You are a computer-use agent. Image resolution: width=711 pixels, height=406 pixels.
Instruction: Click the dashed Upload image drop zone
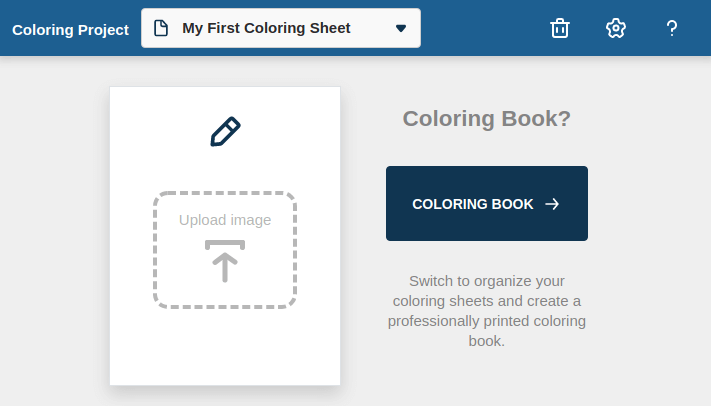pos(225,250)
